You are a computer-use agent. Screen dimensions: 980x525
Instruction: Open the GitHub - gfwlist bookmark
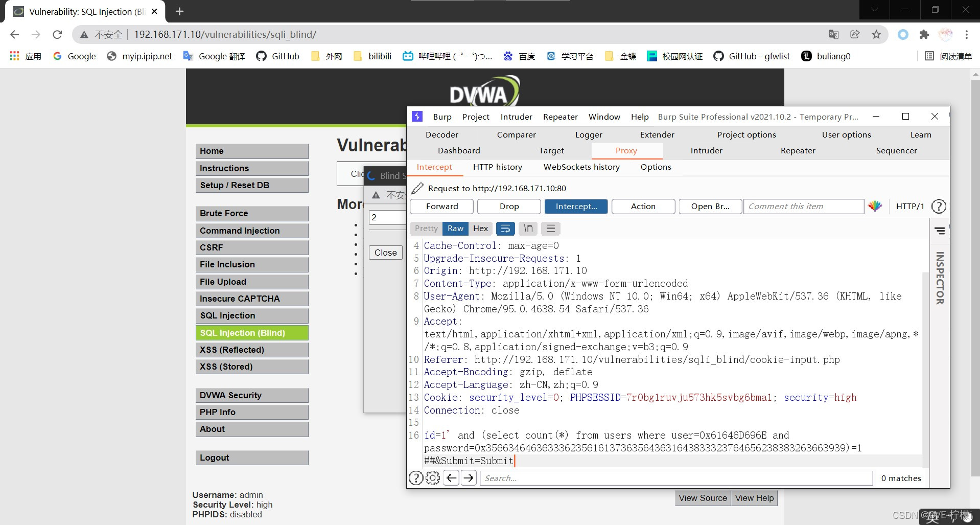(x=752, y=56)
